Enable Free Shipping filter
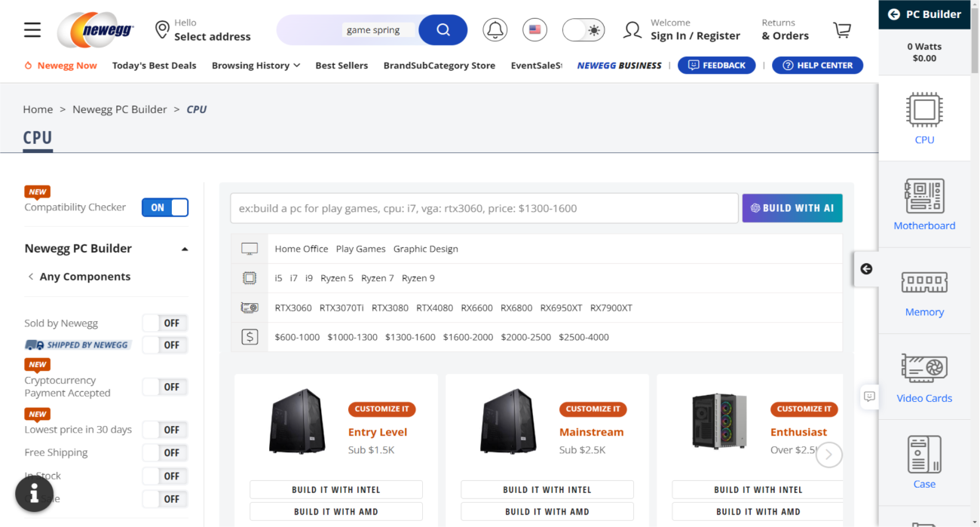Image resolution: width=980 pixels, height=527 pixels. [165, 452]
